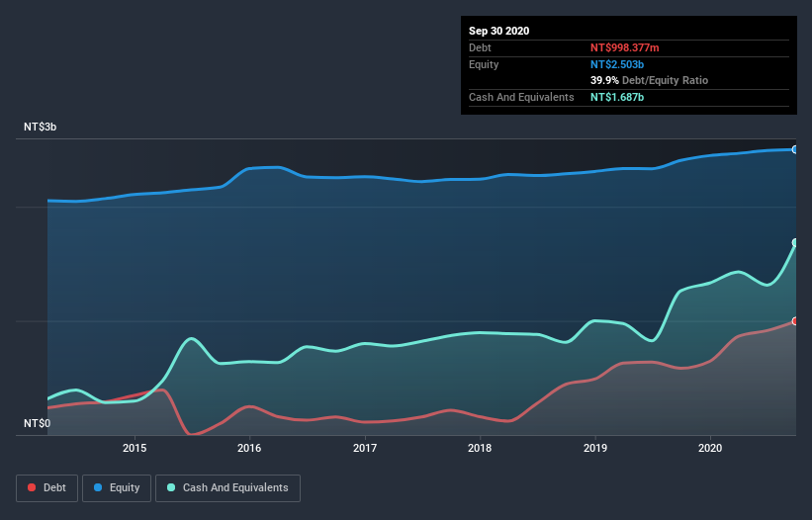Toggle the Debt series in the legend
Screen dimensions: 812x520
click(46, 488)
